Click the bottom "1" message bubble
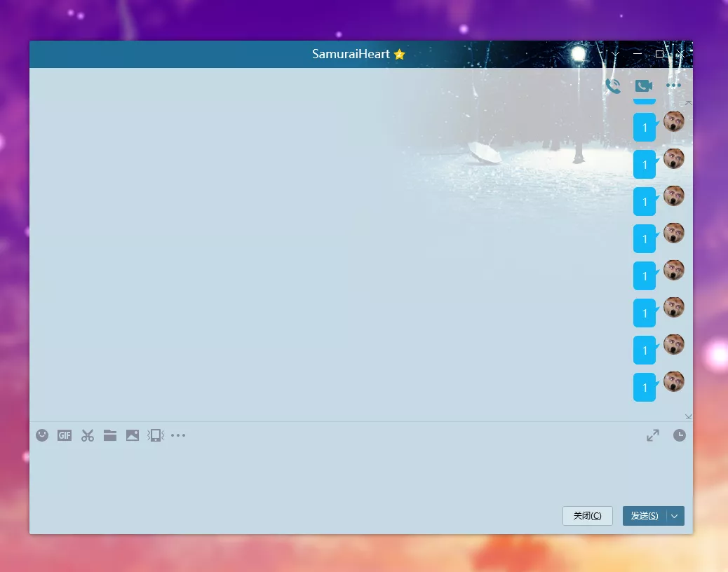 coord(645,388)
